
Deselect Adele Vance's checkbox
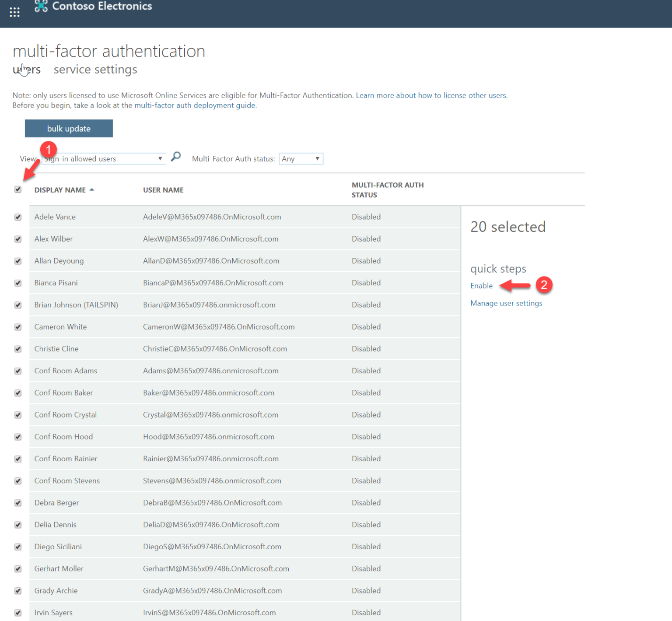[18, 217]
